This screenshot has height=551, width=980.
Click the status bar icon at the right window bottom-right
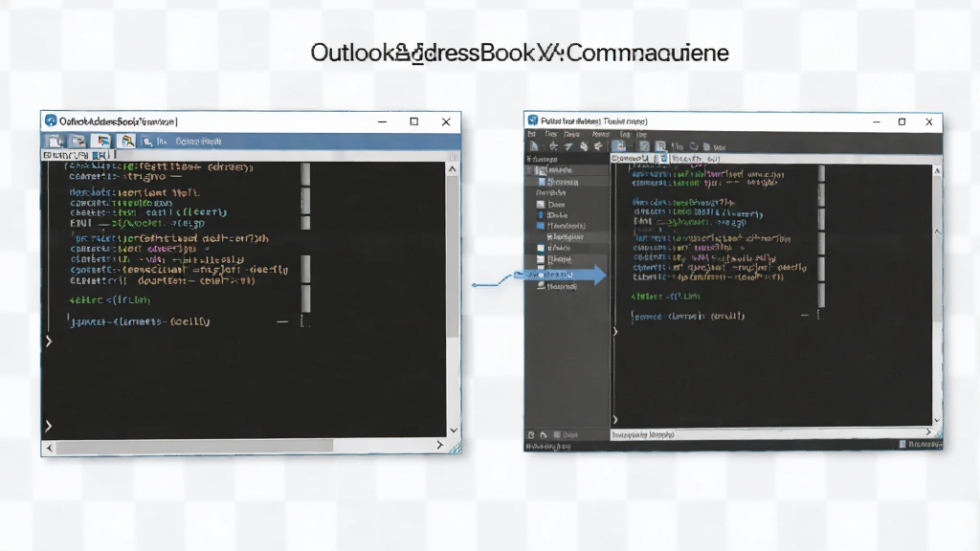(902, 444)
